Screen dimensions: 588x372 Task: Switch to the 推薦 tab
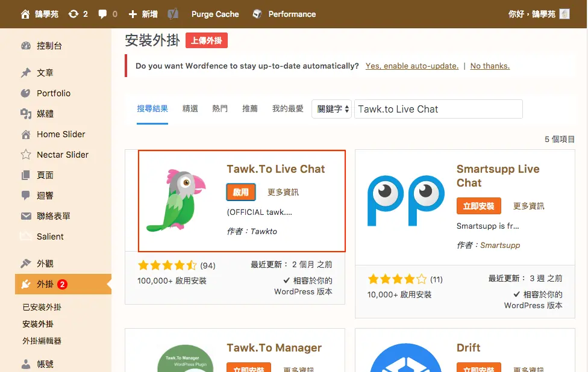coord(250,108)
